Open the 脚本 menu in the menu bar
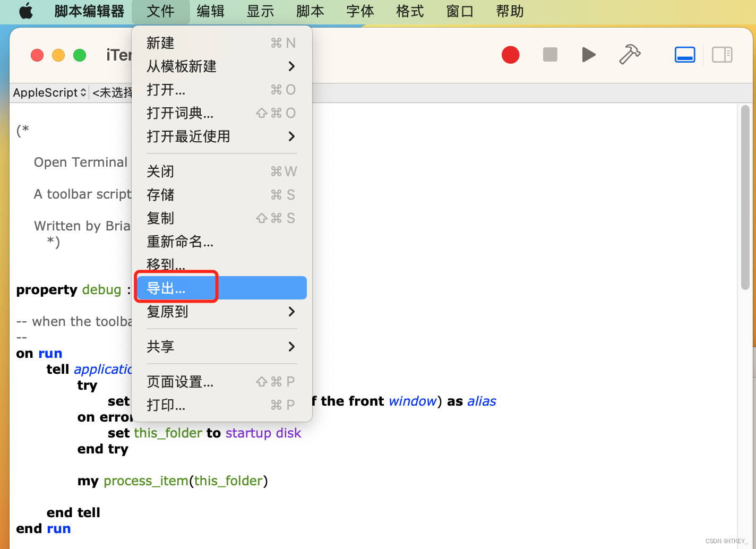The width and height of the screenshot is (756, 549). coord(311,11)
